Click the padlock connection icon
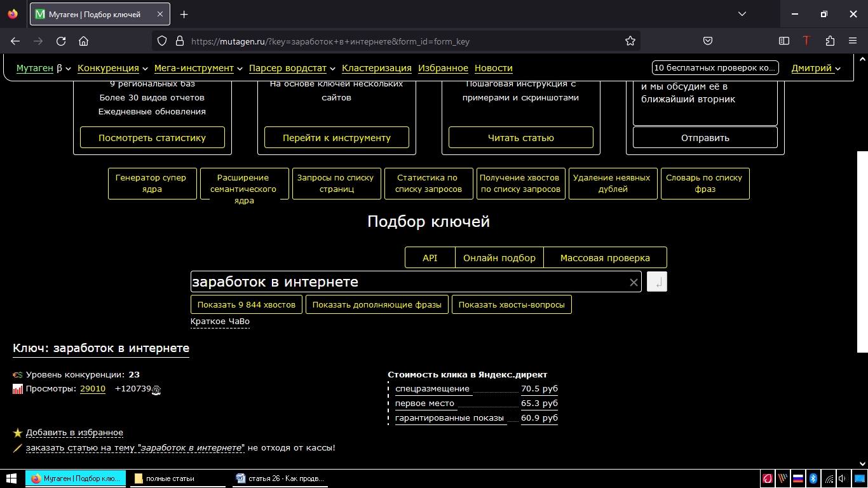 click(179, 41)
